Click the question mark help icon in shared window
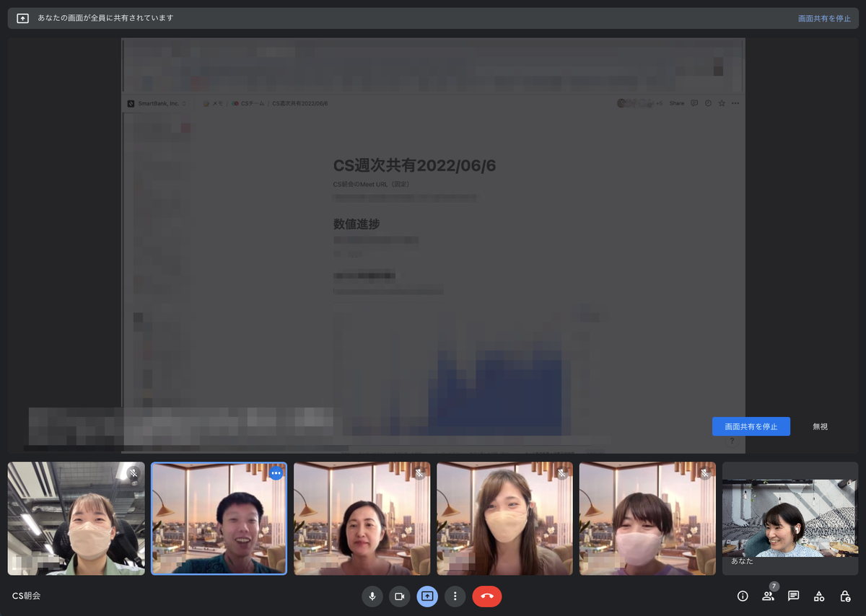 [x=731, y=441]
